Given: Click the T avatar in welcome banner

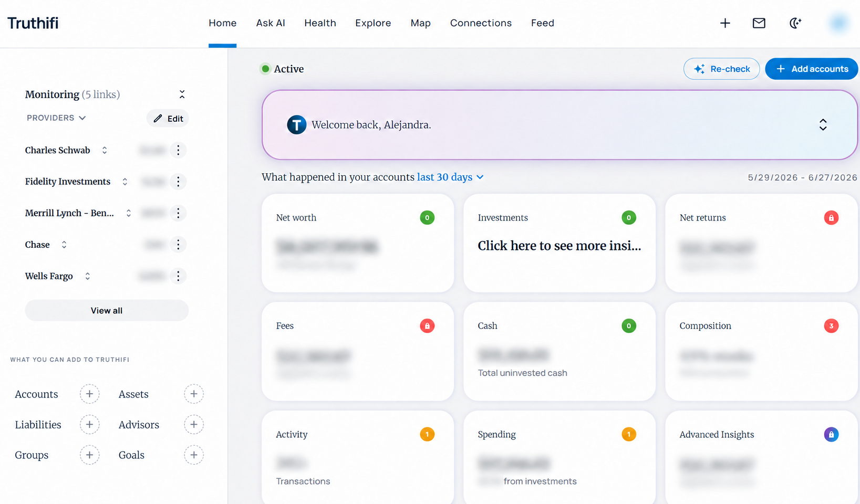Looking at the screenshot, I should [297, 125].
